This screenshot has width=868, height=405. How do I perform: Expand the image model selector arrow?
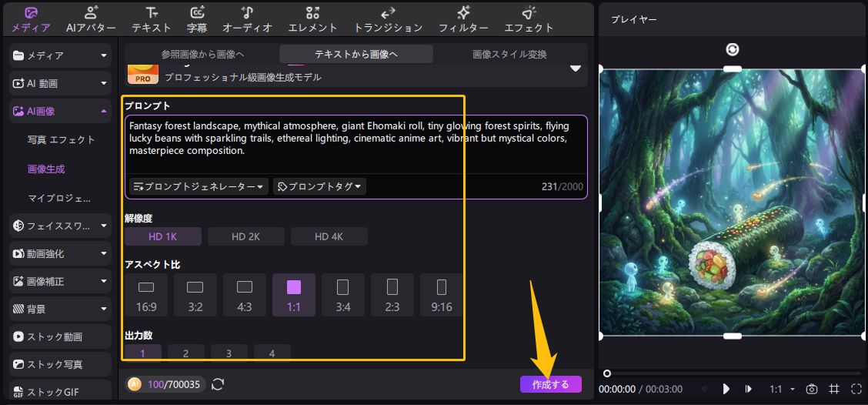point(576,69)
